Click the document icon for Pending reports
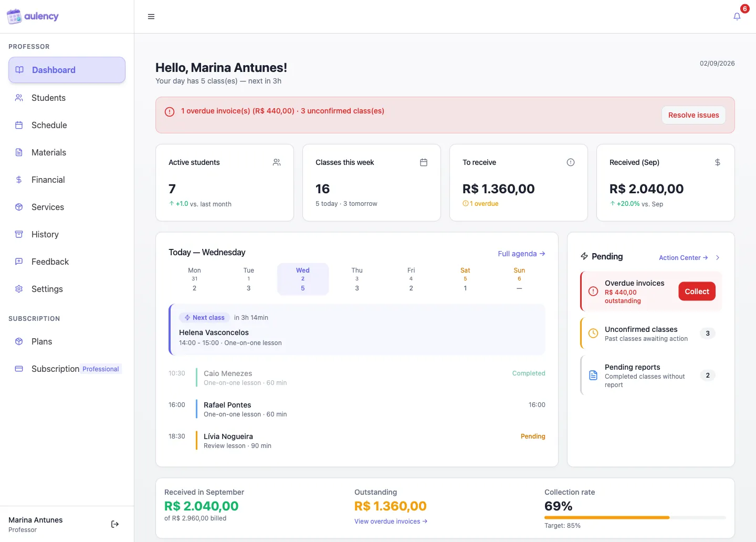The image size is (756, 542). pos(593,375)
